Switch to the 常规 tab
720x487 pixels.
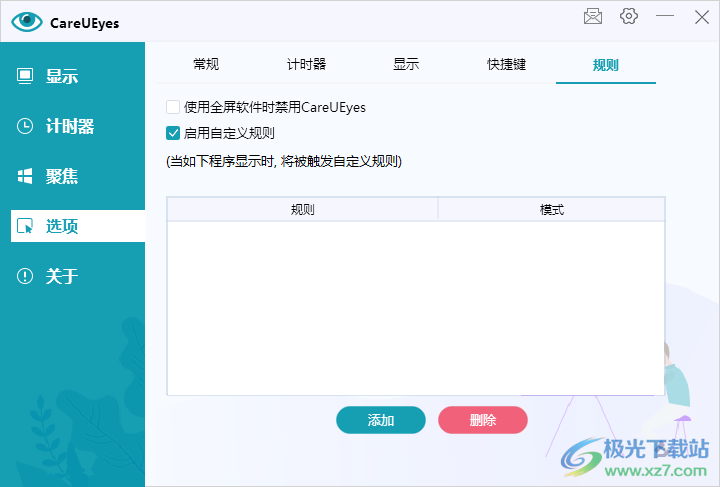coord(206,64)
